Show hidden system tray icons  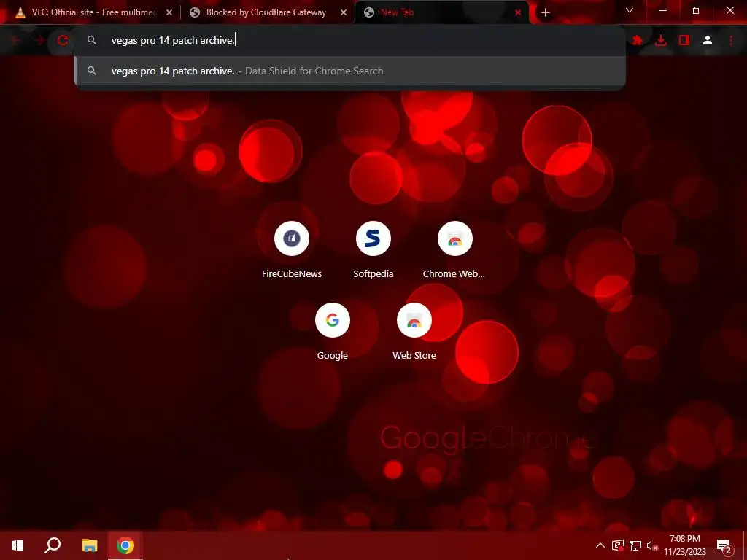(x=600, y=545)
